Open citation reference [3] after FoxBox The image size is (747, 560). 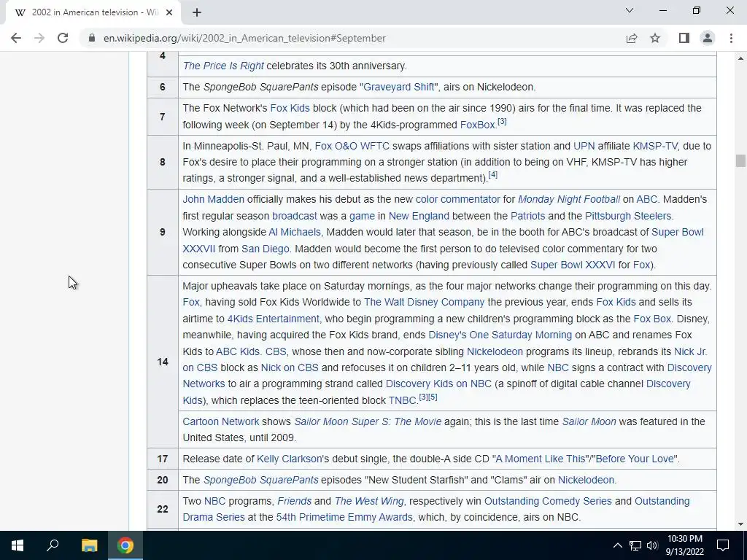(x=502, y=122)
